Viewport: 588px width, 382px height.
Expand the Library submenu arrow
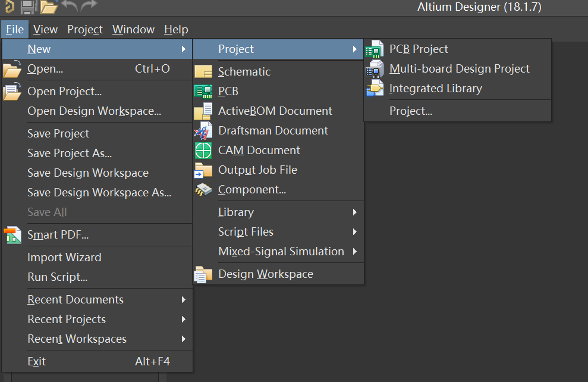[355, 212]
